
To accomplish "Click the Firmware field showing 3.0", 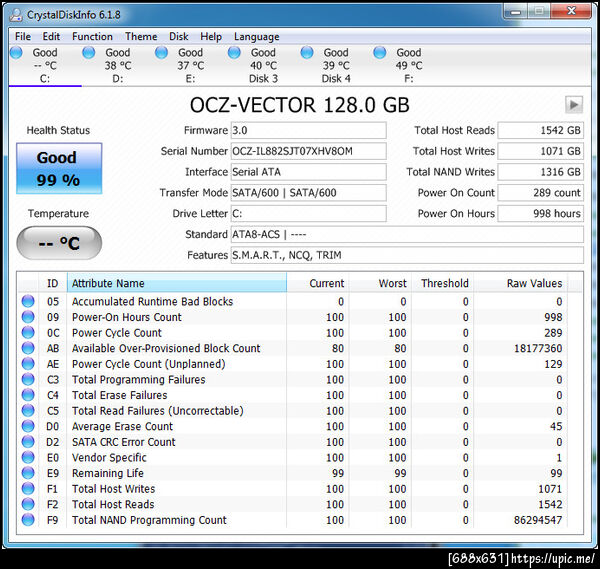I will click(x=308, y=130).
